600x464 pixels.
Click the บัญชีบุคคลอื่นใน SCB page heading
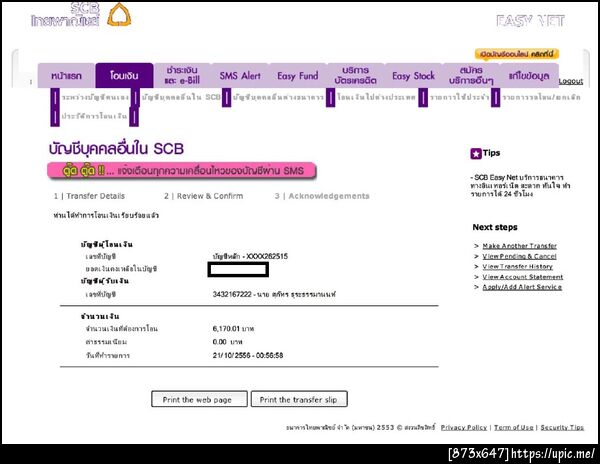tap(116, 149)
